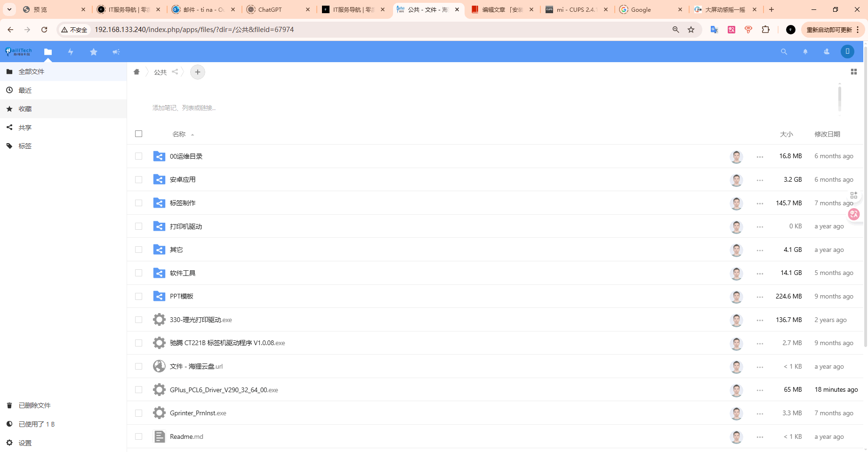Viewport: 868px width, 452px height.
Task: Click share icon next to 公共 breadcrumb
Action: coord(175,72)
